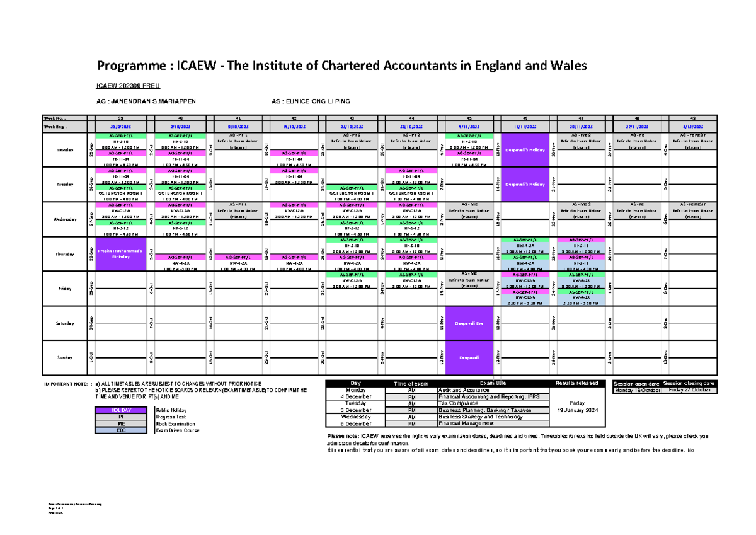Select week number 39 header cell
This screenshot has height=535, width=756.
click(x=120, y=117)
